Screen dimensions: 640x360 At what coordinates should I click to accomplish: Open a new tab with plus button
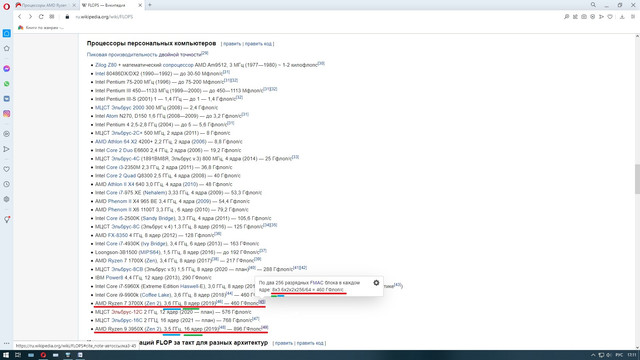coord(150,5)
